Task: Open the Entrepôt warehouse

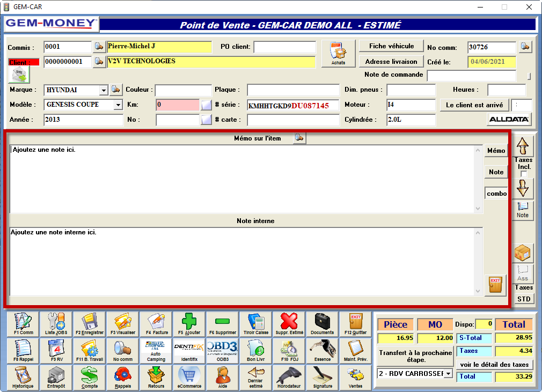Action: pos(56,378)
